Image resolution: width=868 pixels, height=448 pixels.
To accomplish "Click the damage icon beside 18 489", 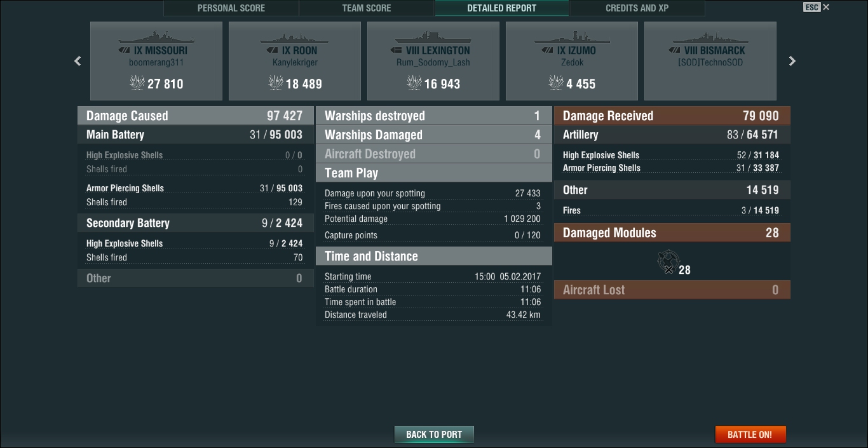I will pos(276,83).
